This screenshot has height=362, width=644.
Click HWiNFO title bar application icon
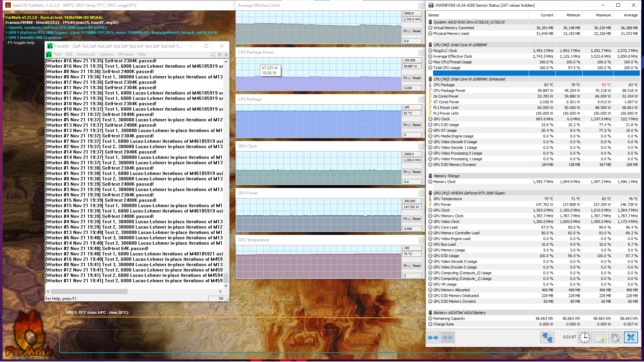tap(430, 5)
